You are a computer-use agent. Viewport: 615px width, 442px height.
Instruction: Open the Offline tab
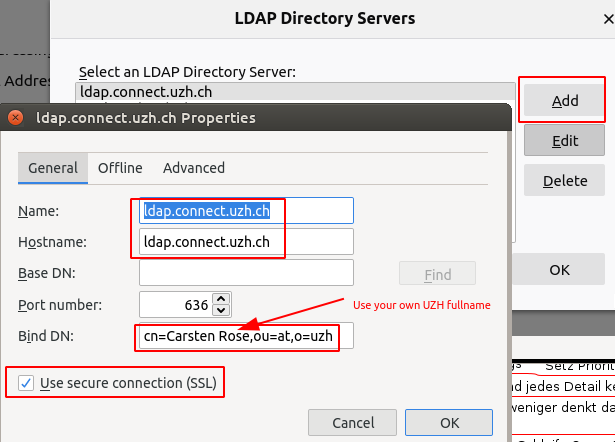coord(120,168)
